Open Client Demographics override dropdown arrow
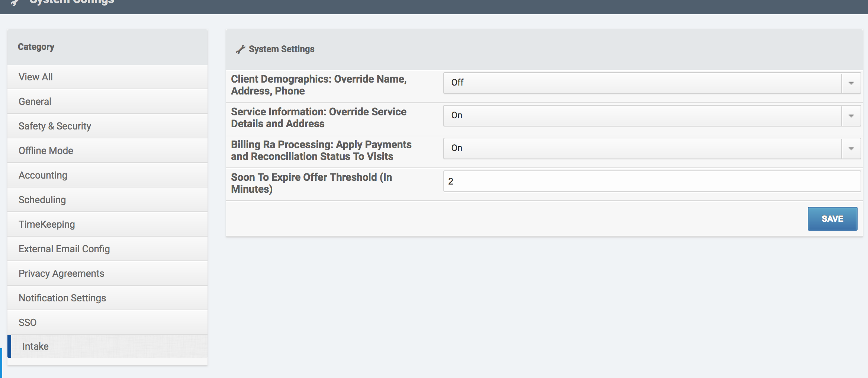 click(851, 83)
